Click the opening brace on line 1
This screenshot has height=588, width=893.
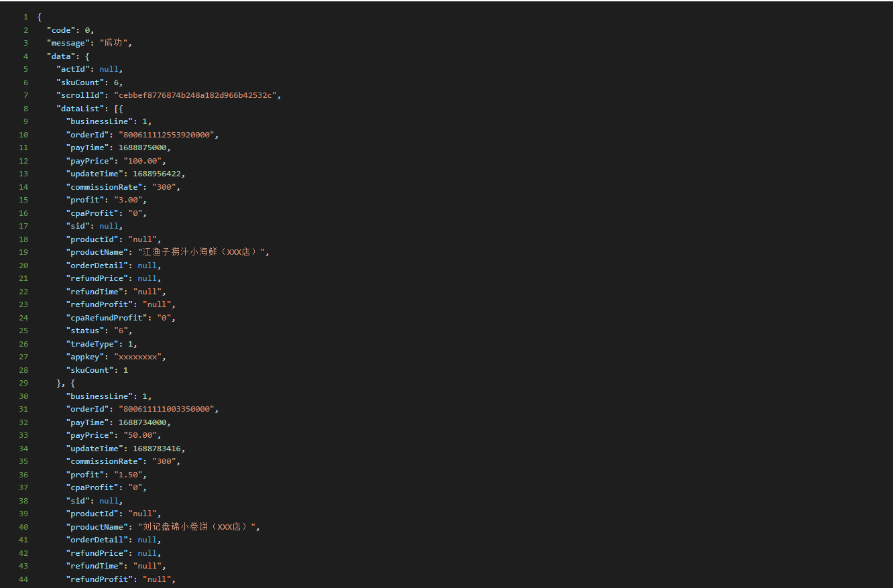[40, 17]
